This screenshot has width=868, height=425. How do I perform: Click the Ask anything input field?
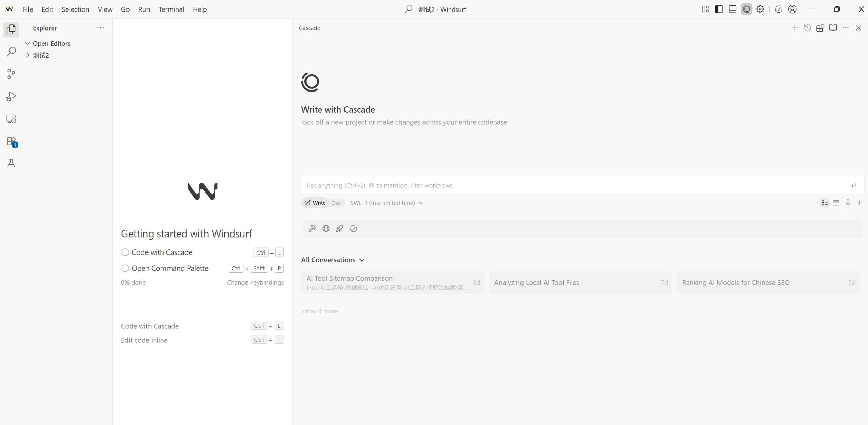tap(573, 185)
